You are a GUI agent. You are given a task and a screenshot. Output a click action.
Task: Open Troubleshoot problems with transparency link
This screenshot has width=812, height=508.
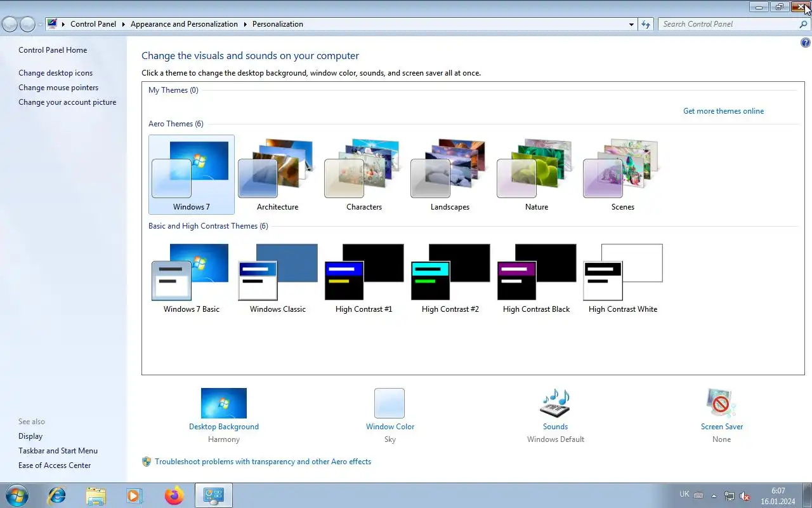(263, 462)
